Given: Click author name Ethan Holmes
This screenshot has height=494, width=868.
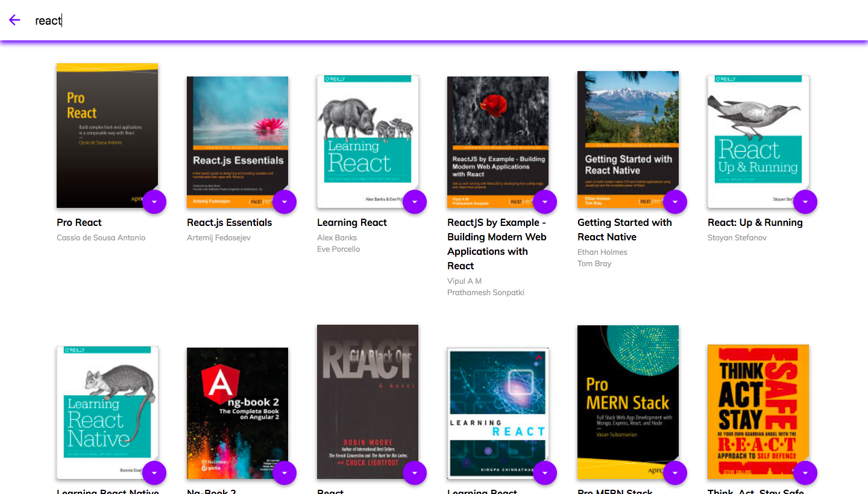Looking at the screenshot, I should (x=602, y=252).
